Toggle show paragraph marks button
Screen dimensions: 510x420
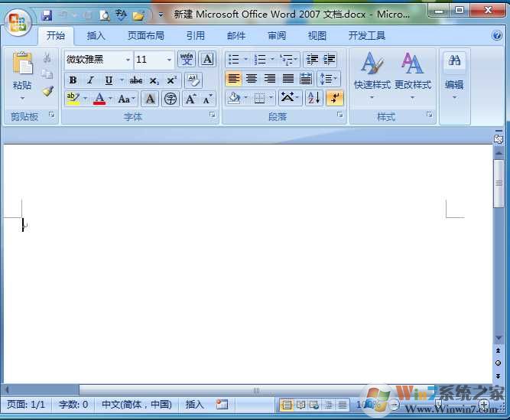[335, 98]
